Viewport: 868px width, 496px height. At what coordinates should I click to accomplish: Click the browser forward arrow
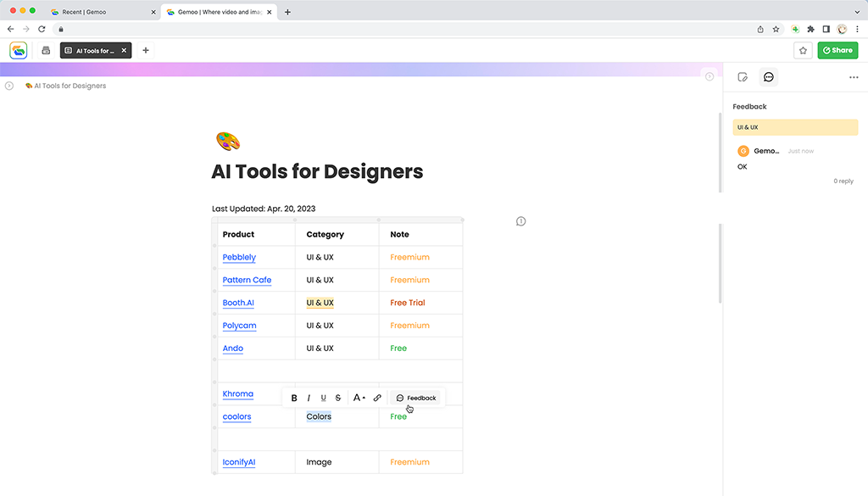[26, 29]
